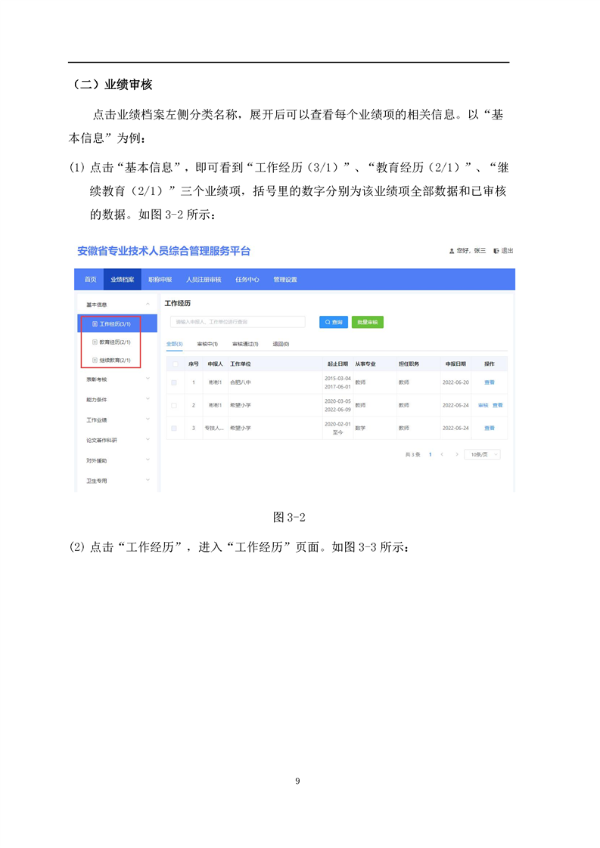Expand the 论文著作科研 sidebar group chevron
This screenshot has height=848, width=600.
tap(148, 440)
